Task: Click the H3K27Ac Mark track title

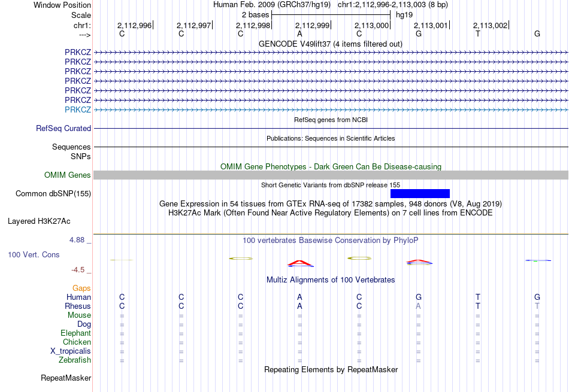Action: [x=331, y=212]
